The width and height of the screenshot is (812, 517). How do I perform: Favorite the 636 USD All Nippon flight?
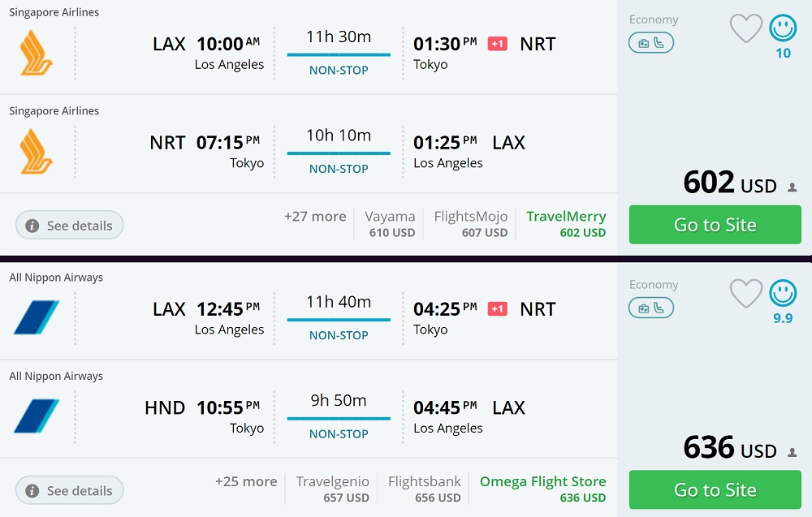745,294
